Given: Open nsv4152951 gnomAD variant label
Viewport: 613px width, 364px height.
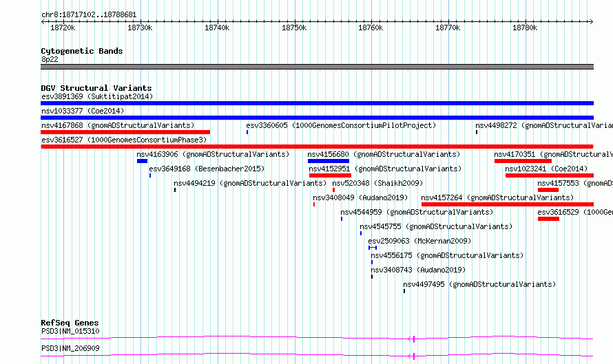Looking at the screenshot, I should (x=385, y=169).
